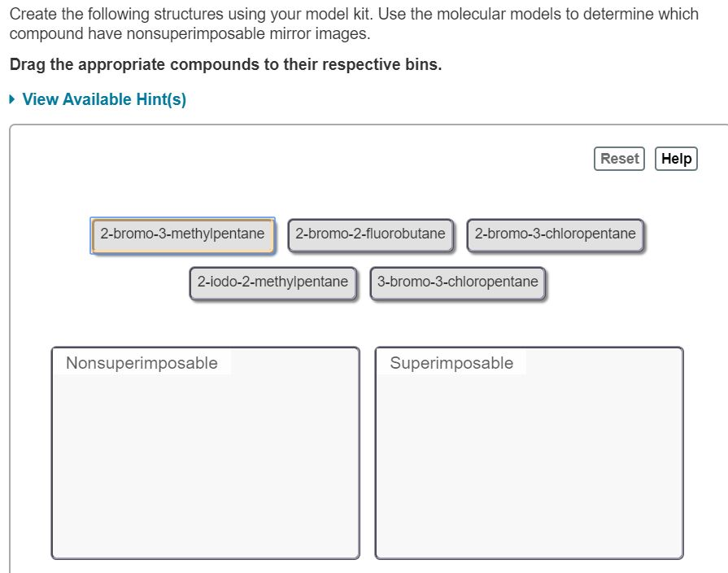
Task: Open the Help dialog
Action: click(x=676, y=158)
